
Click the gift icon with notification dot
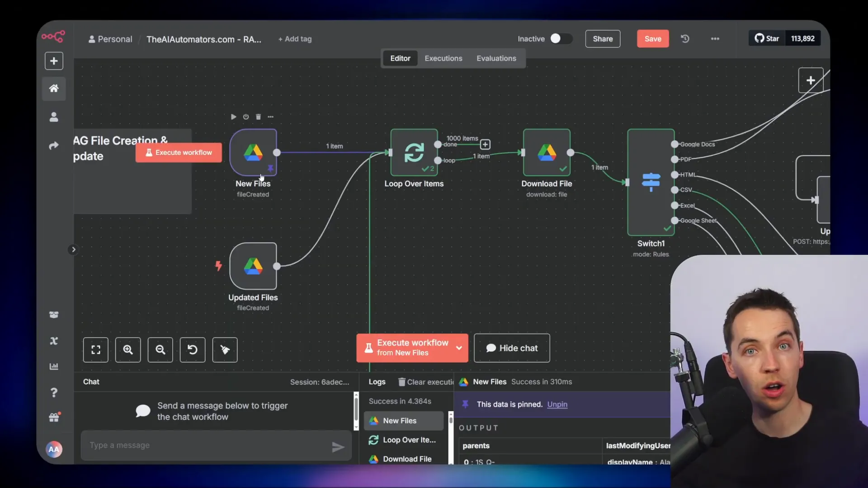(x=54, y=418)
